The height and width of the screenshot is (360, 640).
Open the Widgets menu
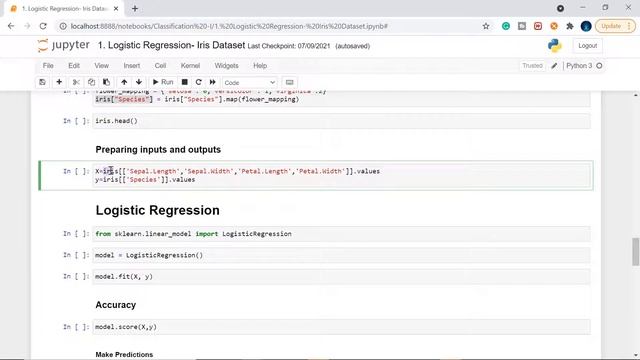coord(226,66)
